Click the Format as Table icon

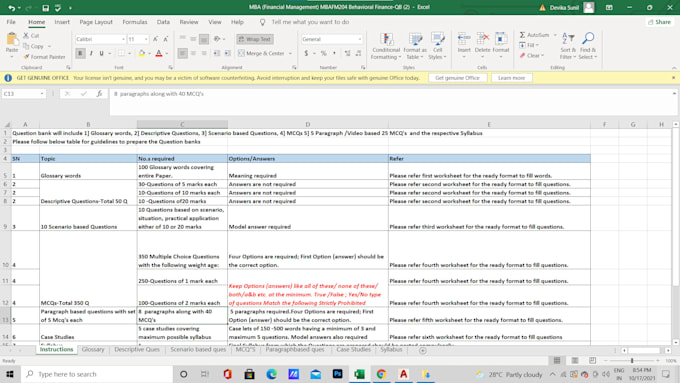(415, 40)
